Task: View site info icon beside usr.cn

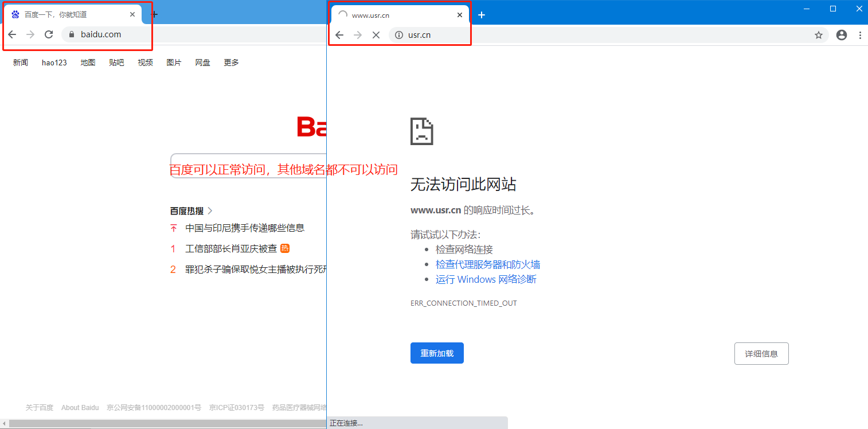Action: (399, 35)
